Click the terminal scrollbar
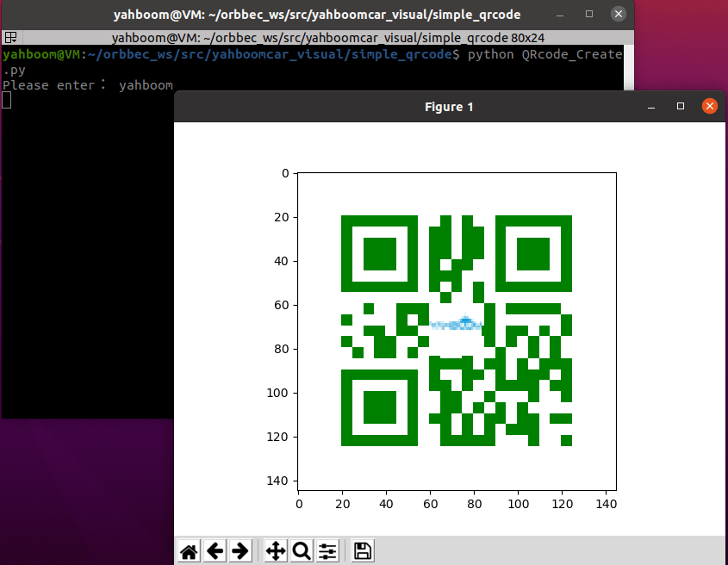This screenshot has width=728, height=565. point(629,67)
